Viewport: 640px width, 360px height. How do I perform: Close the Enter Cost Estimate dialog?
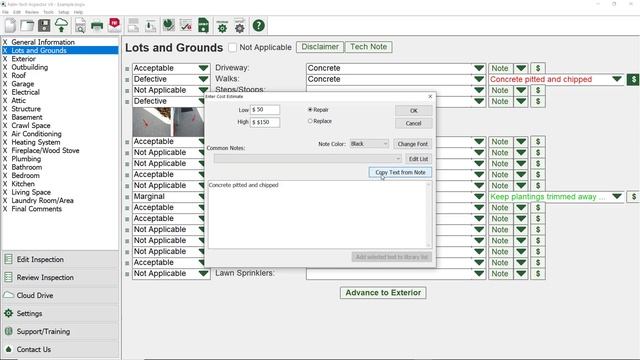[430, 97]
